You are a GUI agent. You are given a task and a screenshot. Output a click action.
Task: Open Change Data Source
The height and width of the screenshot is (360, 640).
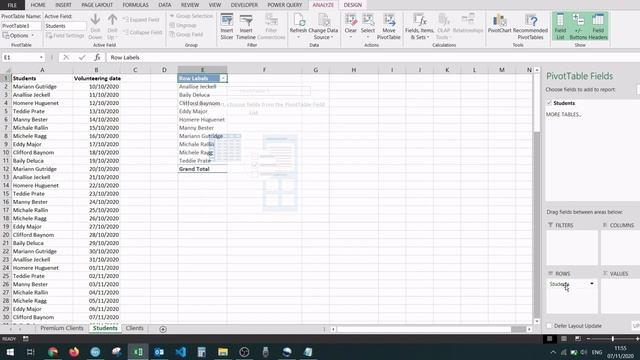(323, 26)
